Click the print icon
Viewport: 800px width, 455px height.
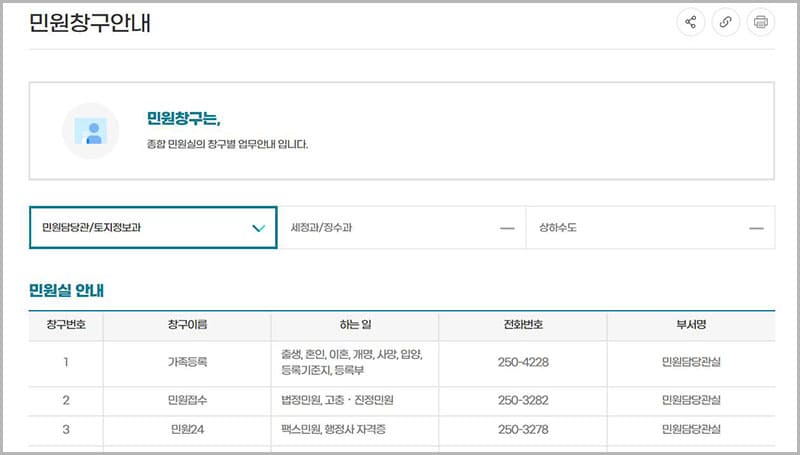pyautogui.click(x=761, y=22)
